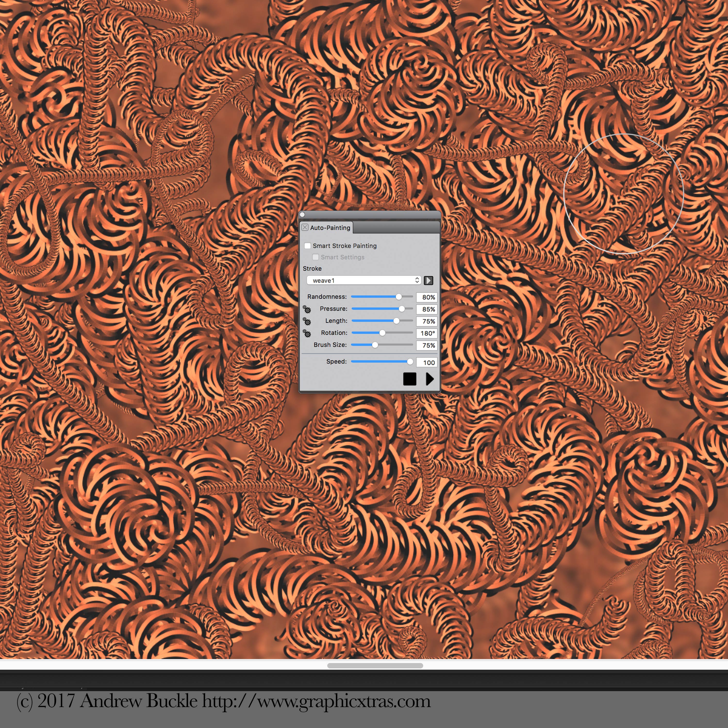Open the weave1 stroke dropdown
Image resolution: width=728 pixels, height=728 pixels.
click(364, 280)
